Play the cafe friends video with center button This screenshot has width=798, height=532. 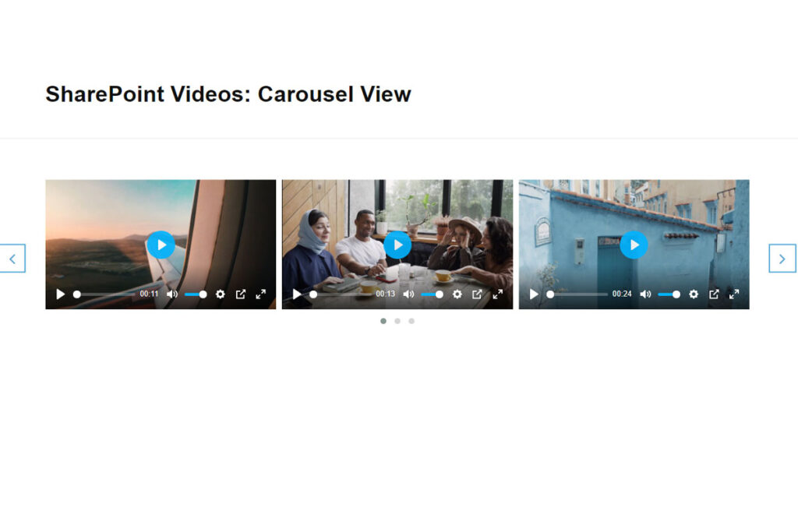(397, 245)
